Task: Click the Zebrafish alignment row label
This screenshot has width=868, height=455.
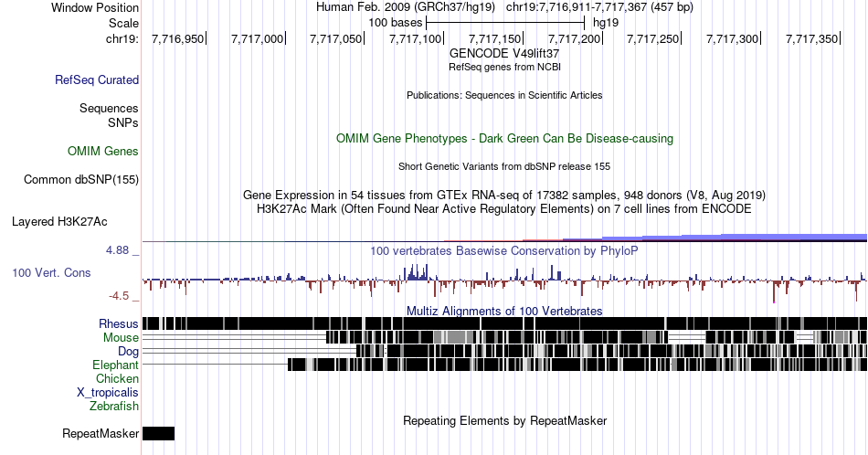Action: coord(114,406)
